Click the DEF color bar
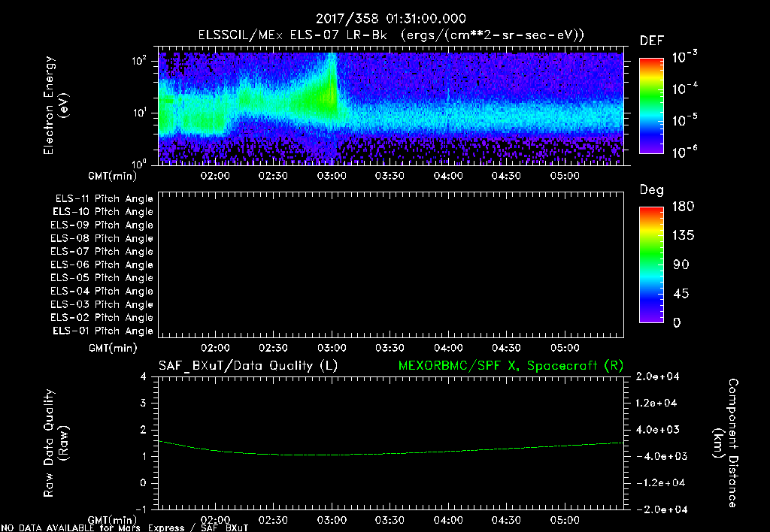 pos(651,105)
